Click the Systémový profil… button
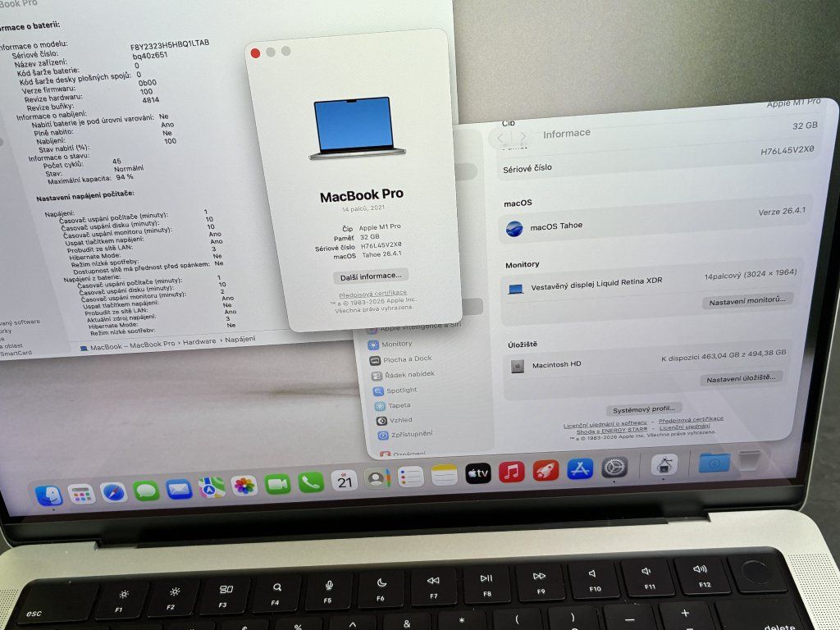 [643, 409]
